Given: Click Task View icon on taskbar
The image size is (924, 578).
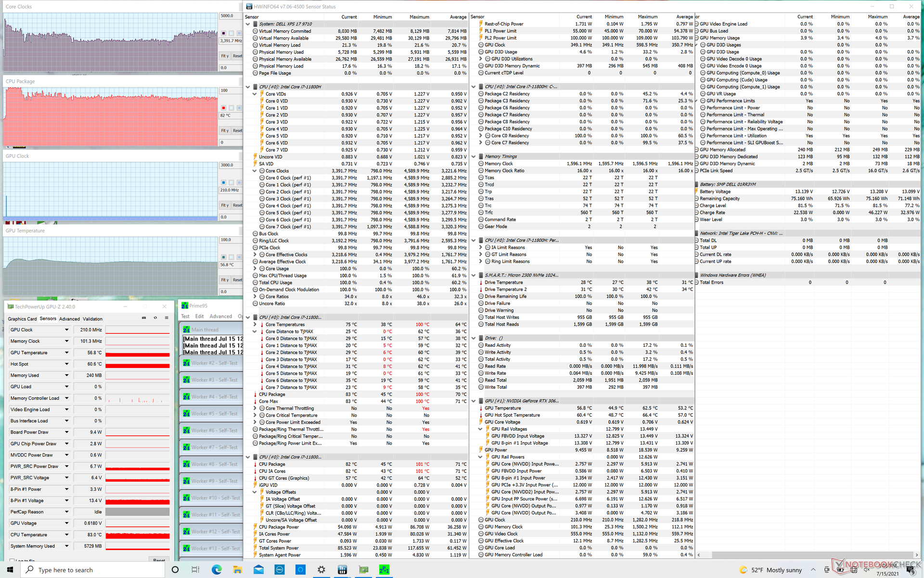Looking at the screenshot, I should tap(195, 570).
